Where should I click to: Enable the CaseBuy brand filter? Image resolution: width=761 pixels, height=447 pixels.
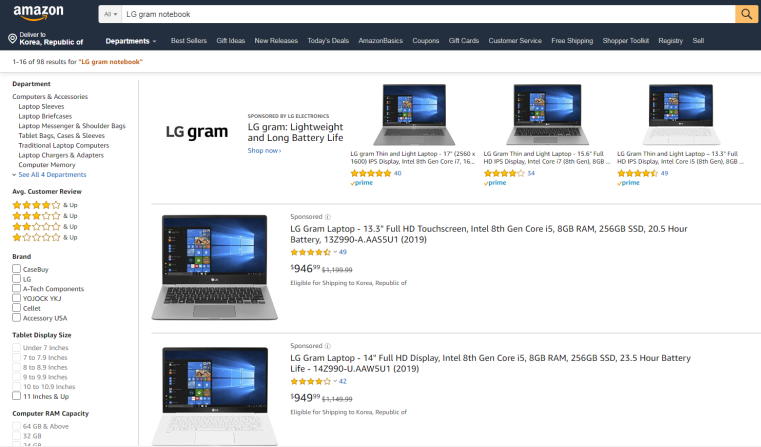click(17, 269)
